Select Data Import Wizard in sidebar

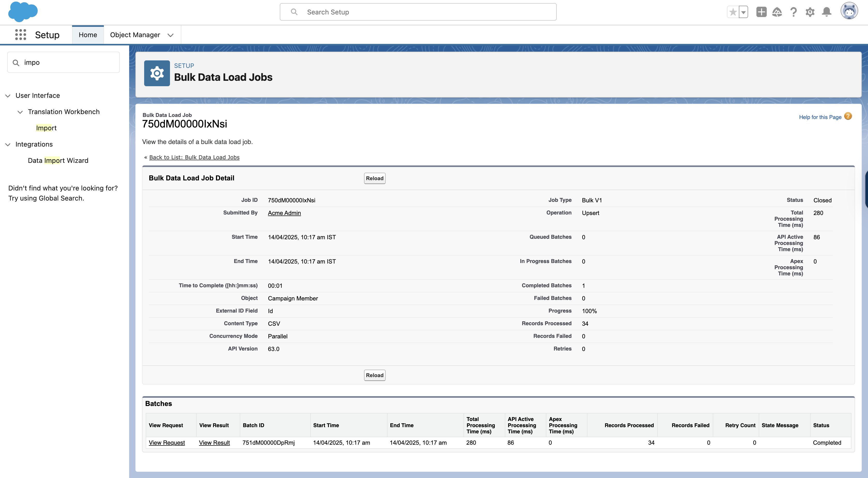pos(58,161)
